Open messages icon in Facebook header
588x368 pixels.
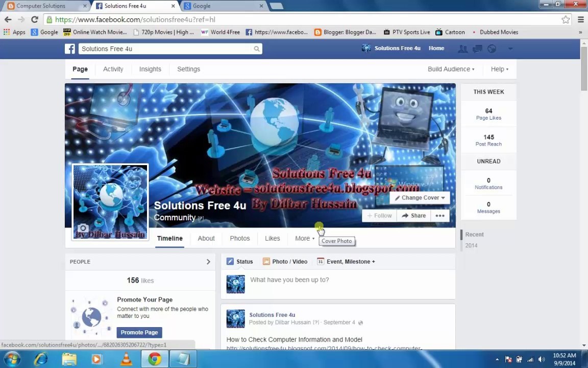click(x=477, y=49)
